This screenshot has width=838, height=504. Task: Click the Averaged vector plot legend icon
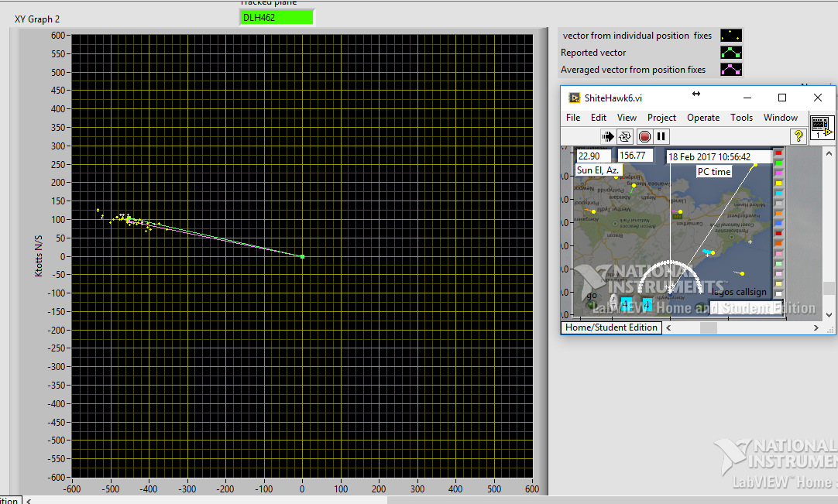(x=731, y=70)
